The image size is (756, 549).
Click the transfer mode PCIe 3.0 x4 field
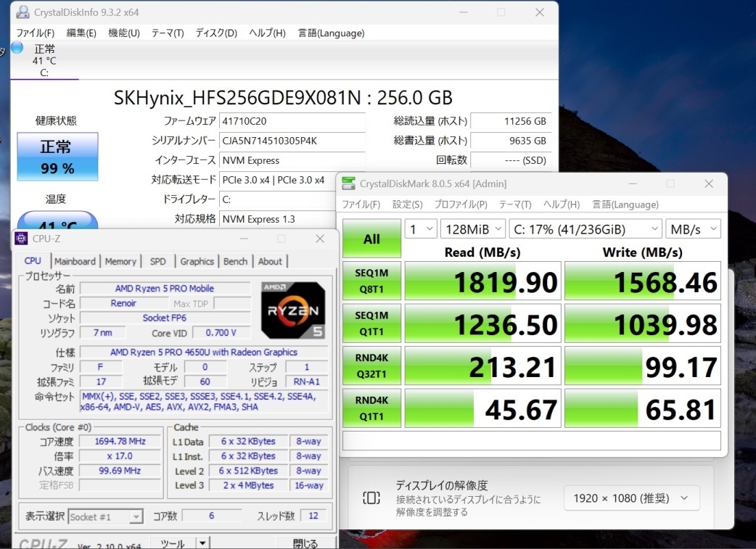(x=279, y=180)
